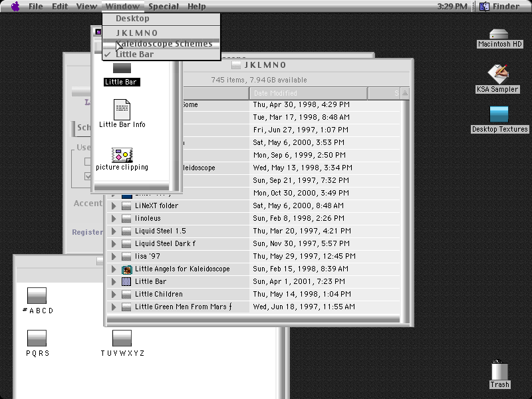Open the Help menu

click(x=197, y=7)
